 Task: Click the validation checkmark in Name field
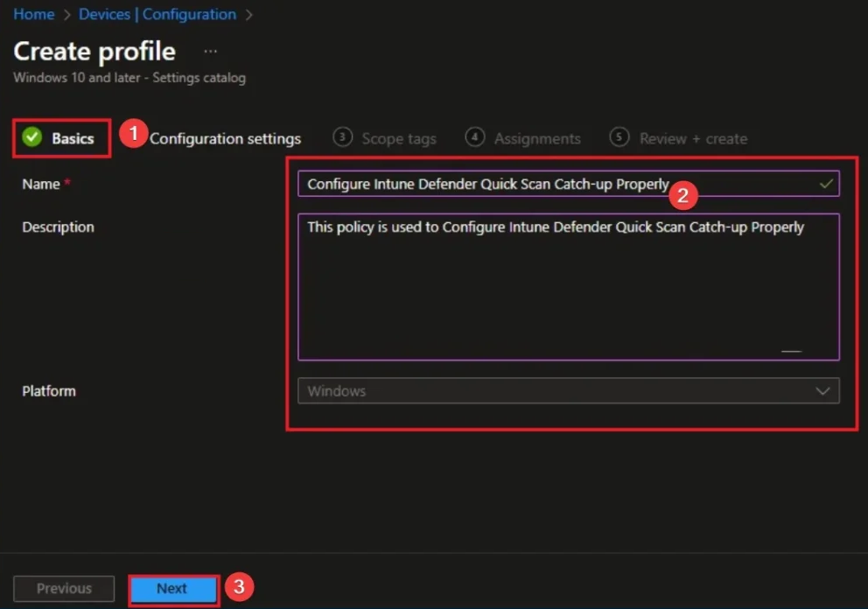click(826, 183)
